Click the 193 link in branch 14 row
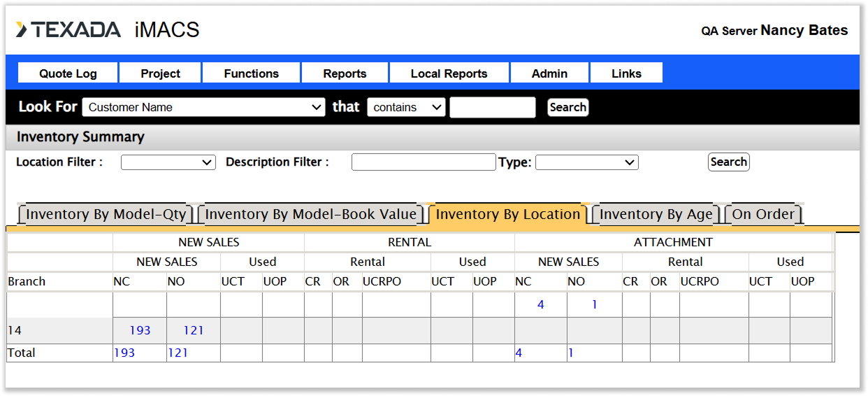Screen dimensions: 868x396 (x=140, y=330)
